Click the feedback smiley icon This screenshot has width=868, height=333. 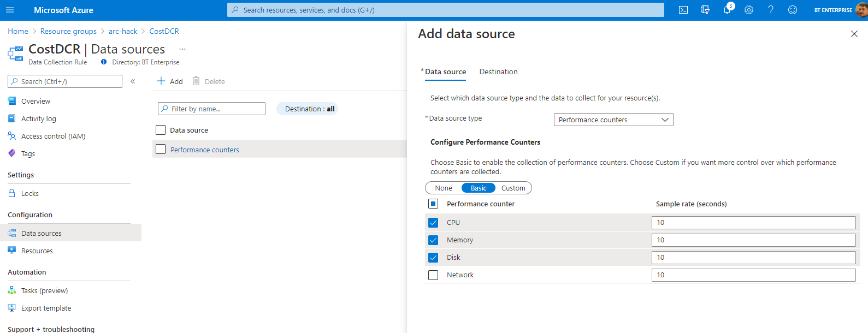pyautogui.click(x=793, y=10)
